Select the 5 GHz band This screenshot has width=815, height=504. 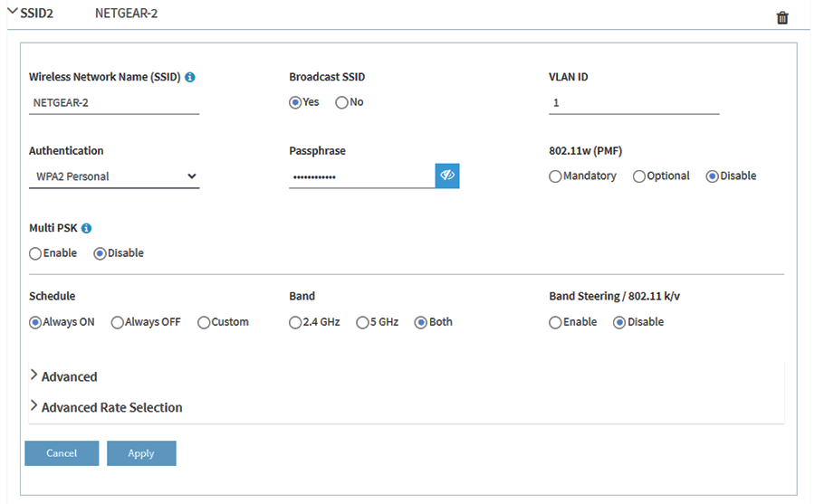click(x=362, y=322)
